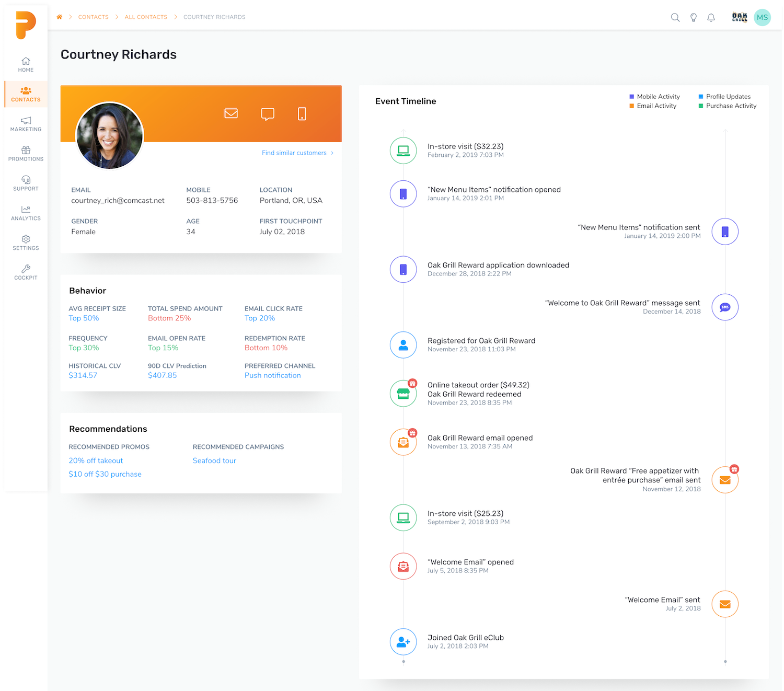
Task: Click the home icon in the breadcrumb
Action: pos(60,17)
